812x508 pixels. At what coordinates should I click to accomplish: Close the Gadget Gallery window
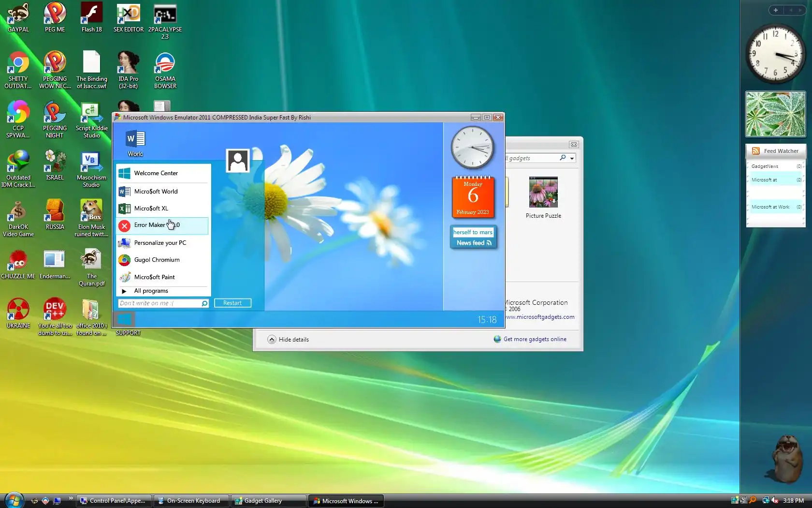point(574,144)
